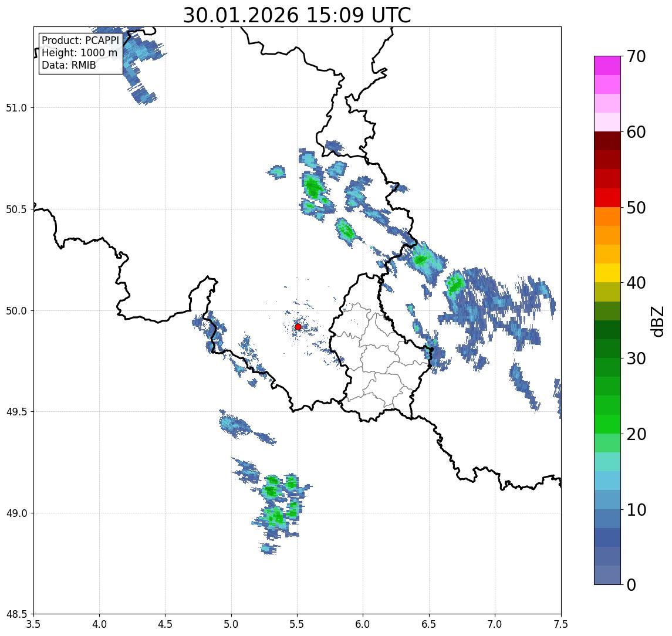Screen dimensions: 672x636
Task: Click the longitude axis label 7.5
Action: [x=561, y=624]
